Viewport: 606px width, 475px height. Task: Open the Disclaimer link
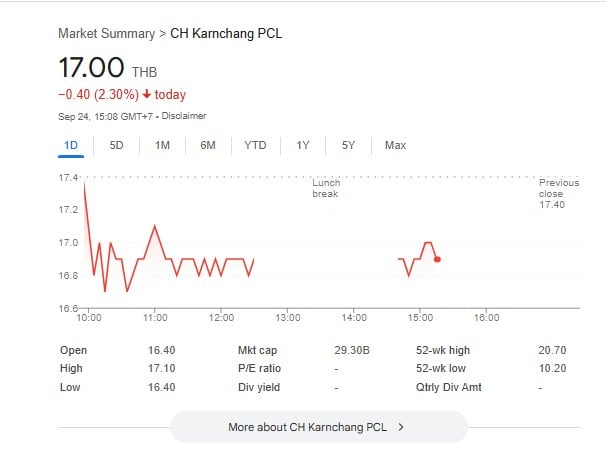tap(184, 116)
